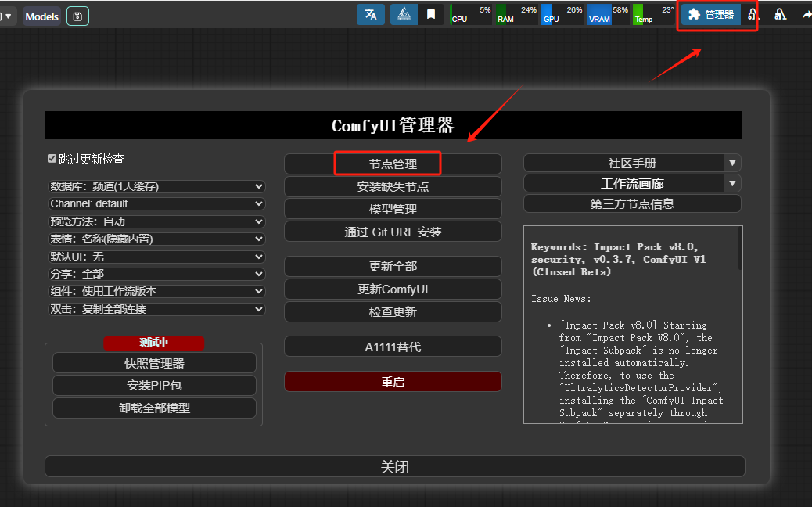The width and height of the screenshot is (812, 507).
Task: Click the share arrow icon at top right
Action: 807,15
